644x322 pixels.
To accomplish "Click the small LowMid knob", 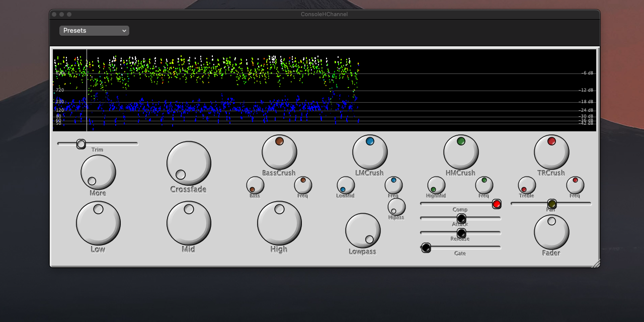I will coord(346,185).
